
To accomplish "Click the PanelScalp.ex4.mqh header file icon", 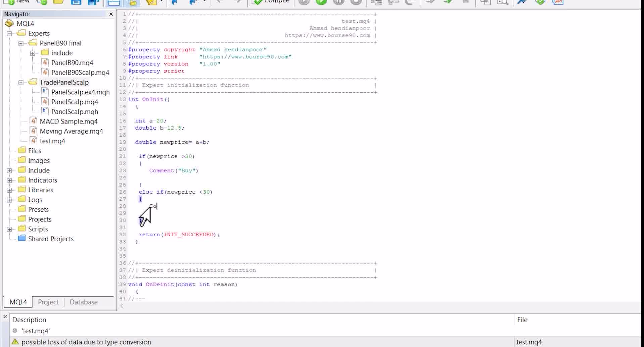I will pos(45,92).
